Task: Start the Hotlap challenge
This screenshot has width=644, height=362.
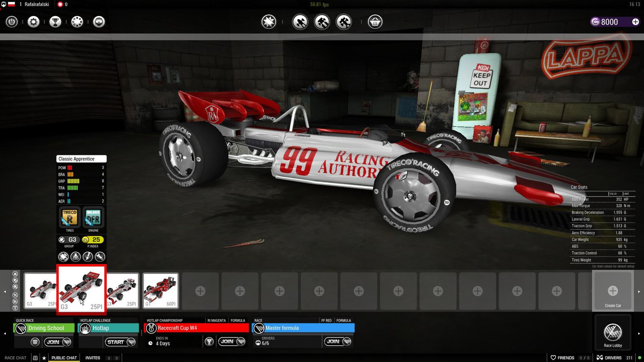Action: point(120,342)
